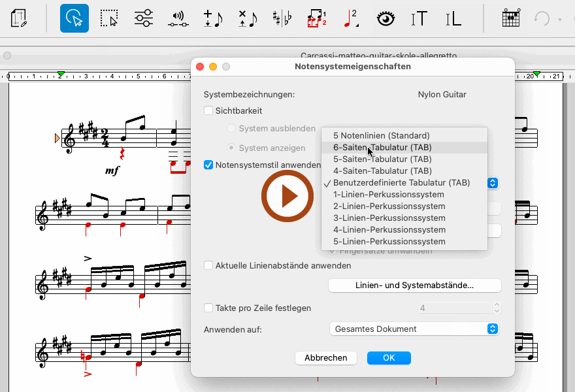Enable the Sichtbarkeit checkbox
Image resolution: width=575 pixels, height=392 pixels.
click(x=209, y=111)
